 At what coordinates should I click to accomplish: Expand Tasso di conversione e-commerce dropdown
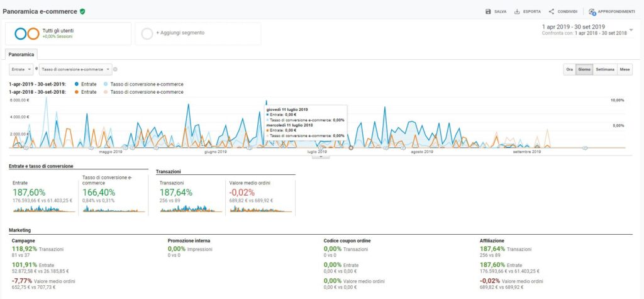(x=75, y=69)
